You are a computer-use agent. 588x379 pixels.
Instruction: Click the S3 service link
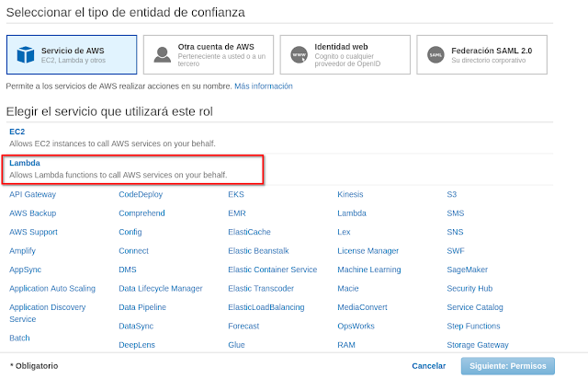(451, 195)
